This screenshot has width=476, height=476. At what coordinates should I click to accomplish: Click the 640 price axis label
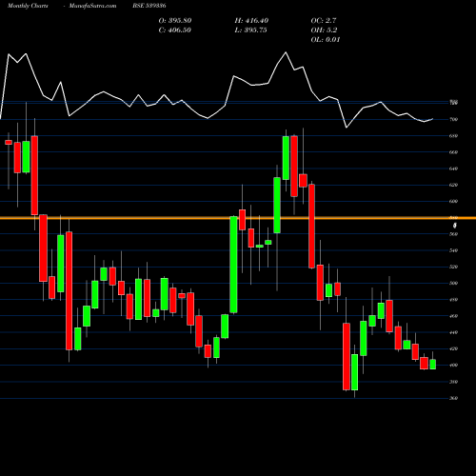(x=453, y=169)
